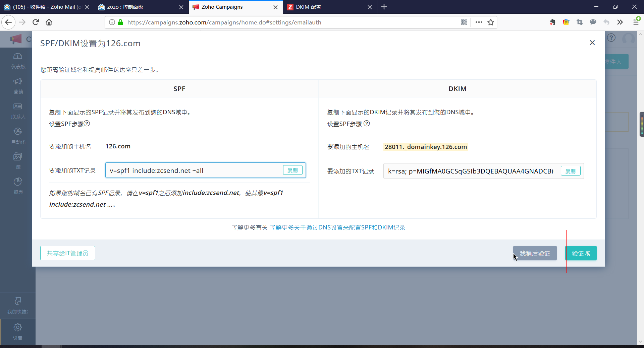The width and height of the screenshot is (644, 348).
Task: Copy the DKIM TXT record
Action: point(570,171)
